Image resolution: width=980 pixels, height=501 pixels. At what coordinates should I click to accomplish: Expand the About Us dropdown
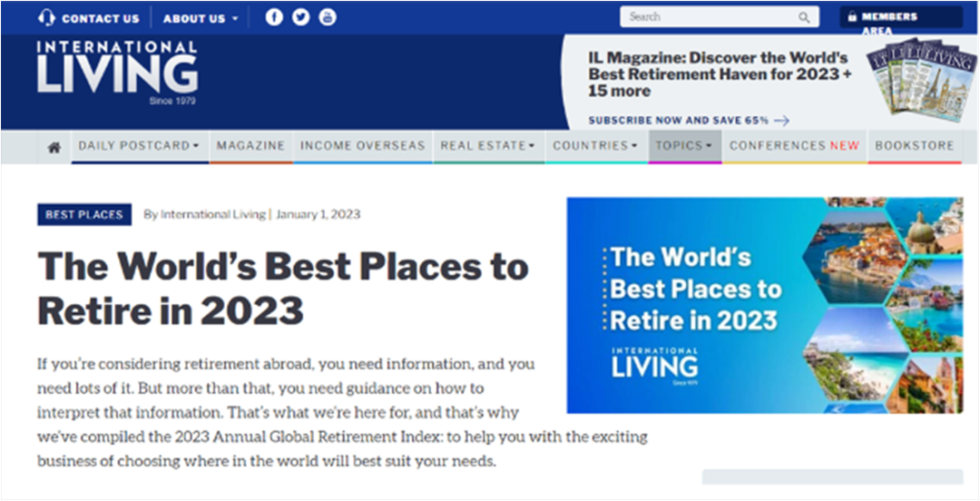pos(200,18)
